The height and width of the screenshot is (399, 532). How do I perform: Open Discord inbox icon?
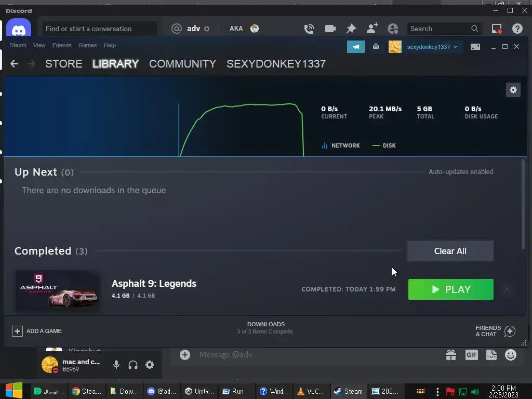(497, 29)
